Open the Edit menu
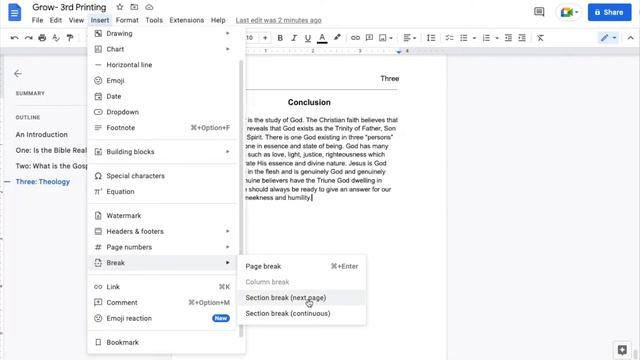Image resolution: width=640 pixels, height=360 pixels. click(56, 20)
